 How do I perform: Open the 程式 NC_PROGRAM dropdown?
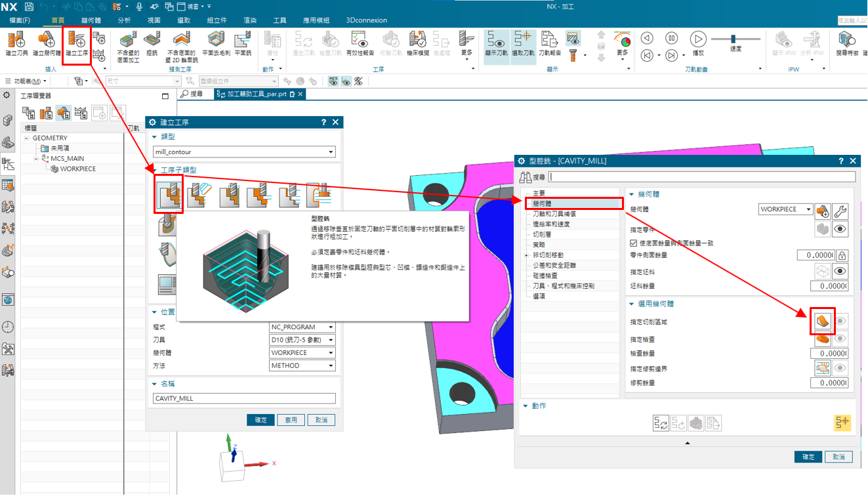(x=302, y=327)
